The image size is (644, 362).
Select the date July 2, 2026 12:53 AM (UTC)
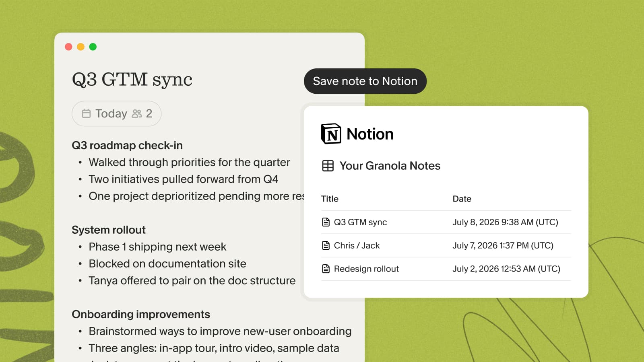[506, 269]
